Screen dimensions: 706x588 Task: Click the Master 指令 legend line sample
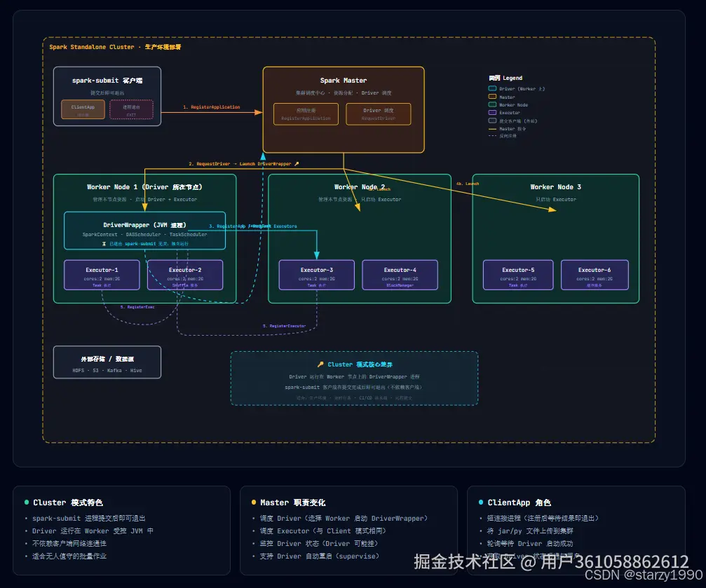click(x=493, y=129)
